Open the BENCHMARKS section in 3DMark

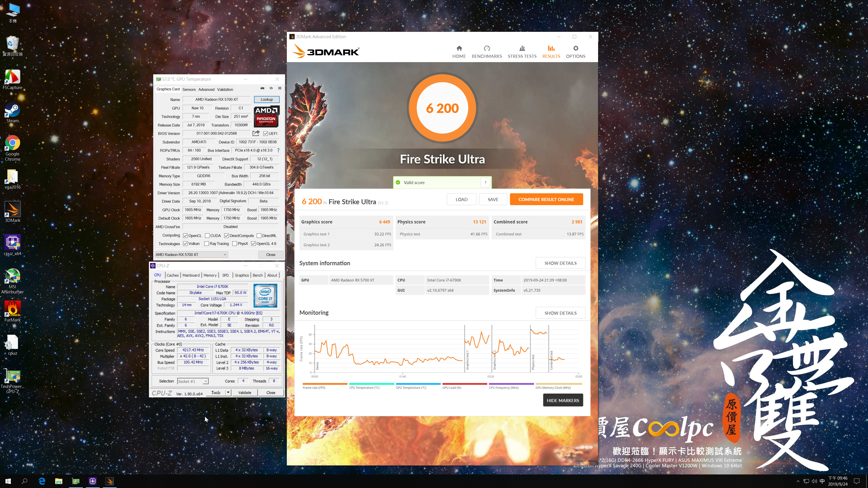[x=487, y=52]
